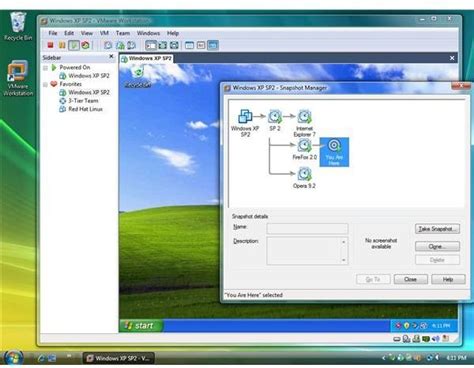Click the yellow Suspend toolbar button
Image resolution: width=474 pixels, height=368 pixels.
click(x=62, y=45)
